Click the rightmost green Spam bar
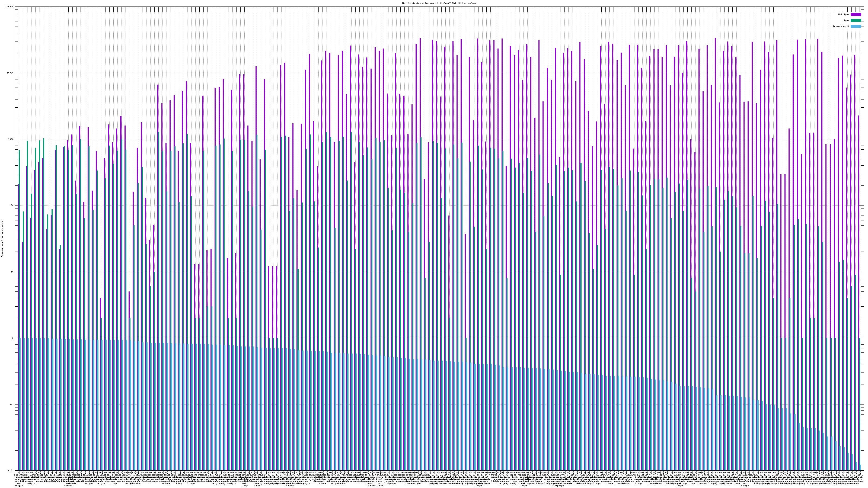The image size is (868, 488). pos(860,404)
